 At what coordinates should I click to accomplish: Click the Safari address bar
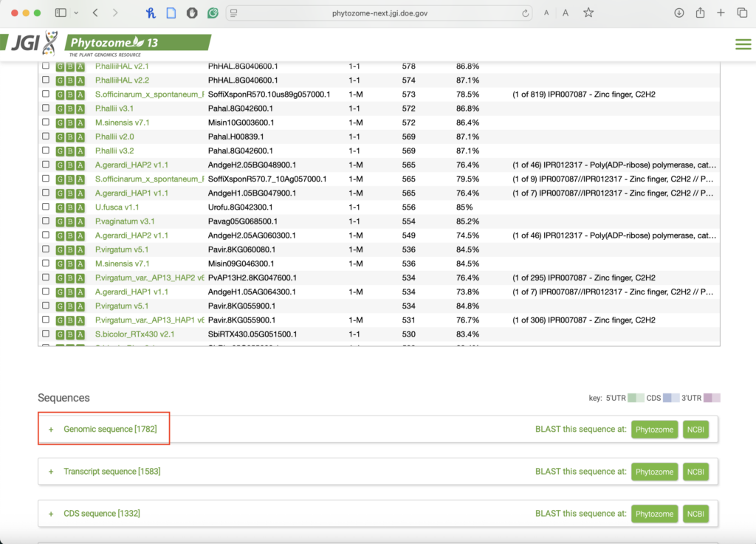click(377, 13)
